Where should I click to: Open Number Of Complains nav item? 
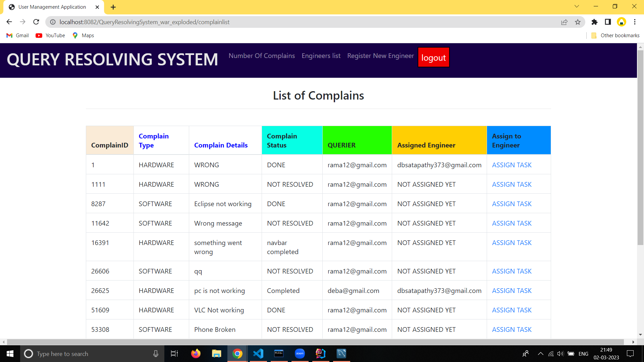click(262, 56)
